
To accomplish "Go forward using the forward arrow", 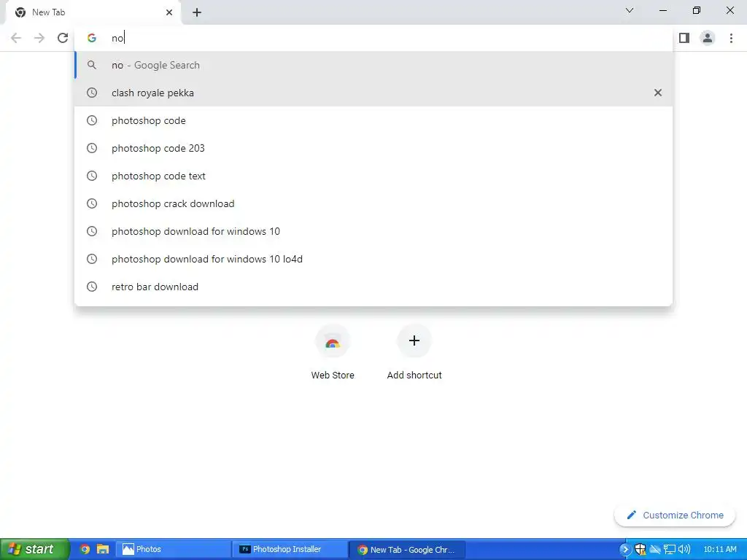I will [x=39, y=38].
